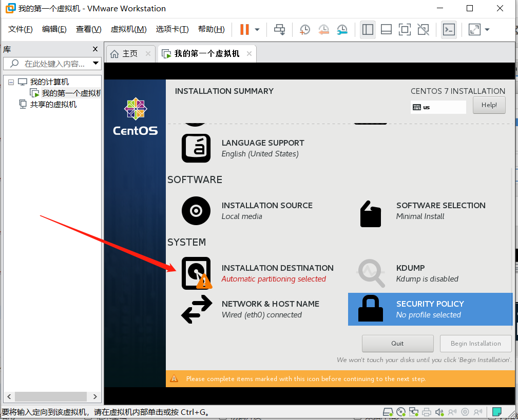Image resolution: width=518 pixels, height=420 pixels.
Task: Click 'Automatic partitioning selected' text
Action: [274, 279]
